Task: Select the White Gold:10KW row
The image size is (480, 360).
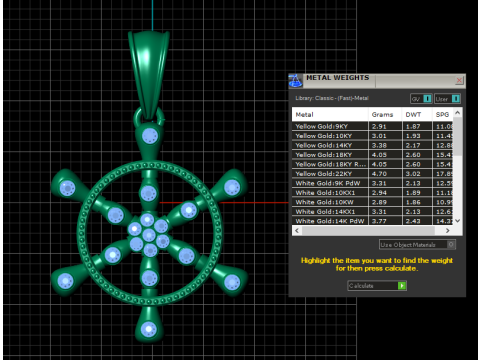Action: point(373,202)
